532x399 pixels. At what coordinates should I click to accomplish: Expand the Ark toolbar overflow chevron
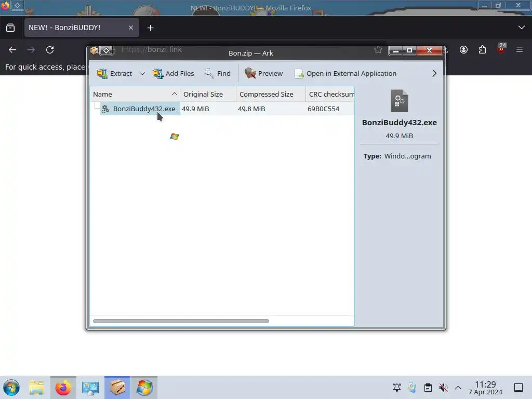[x=434, y=73]
